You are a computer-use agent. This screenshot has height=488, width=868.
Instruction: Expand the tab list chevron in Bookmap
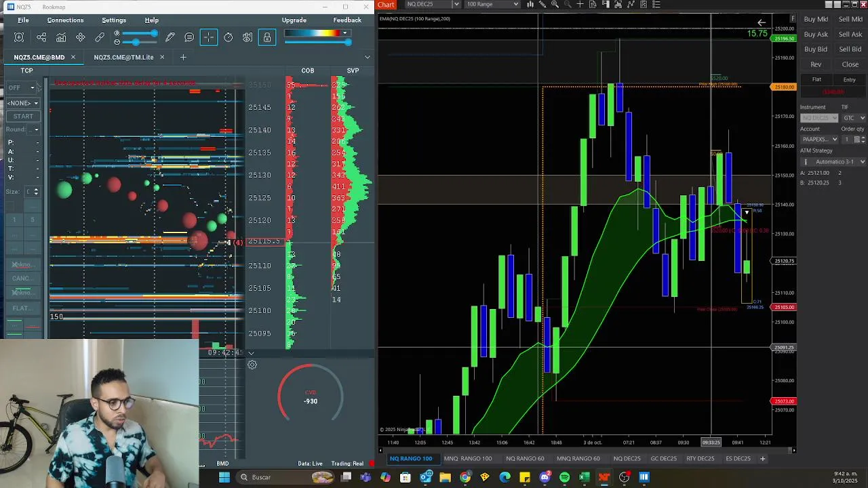tap(368, 58)
